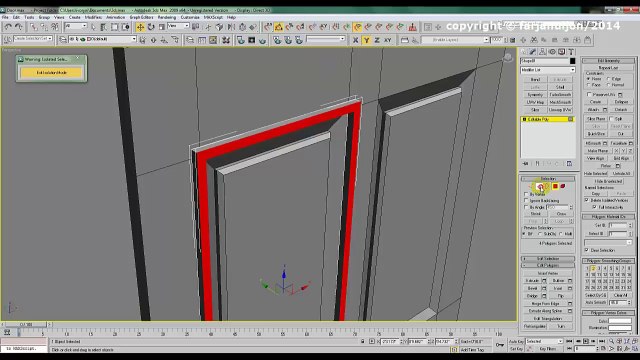
Task: Toggle Preserve UVs checkbox
Action: 589,94
